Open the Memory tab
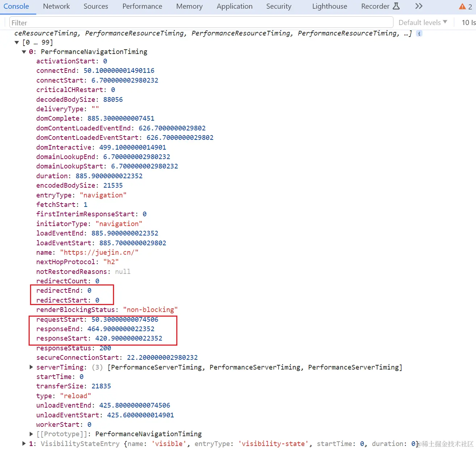Screen dimensions: 476x450 click(189, 6)
